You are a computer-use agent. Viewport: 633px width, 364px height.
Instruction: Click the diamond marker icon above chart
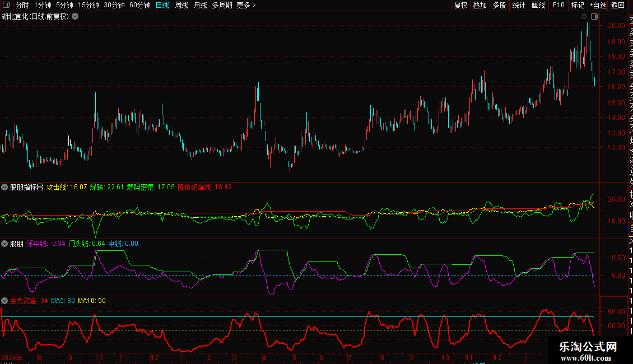[584, 17]
